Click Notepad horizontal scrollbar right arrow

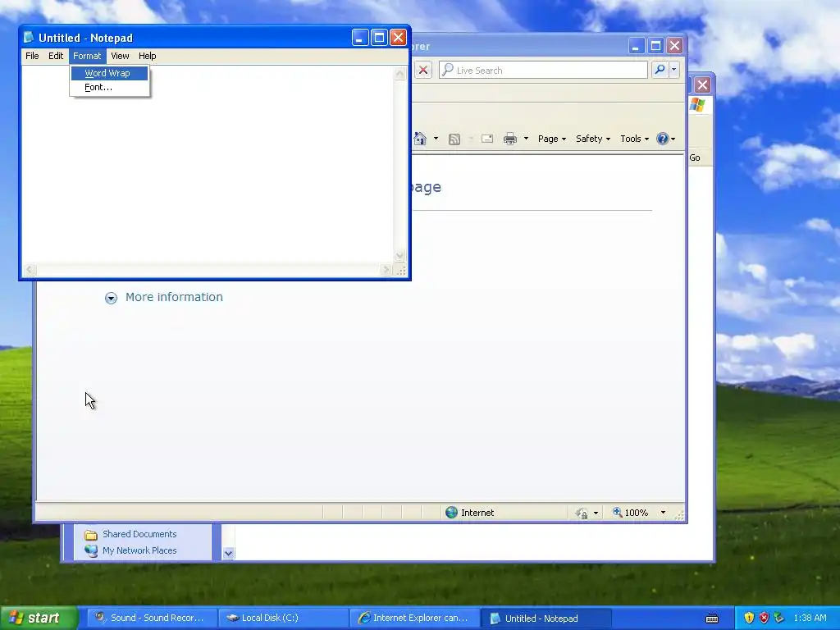[x=386, y=270]
